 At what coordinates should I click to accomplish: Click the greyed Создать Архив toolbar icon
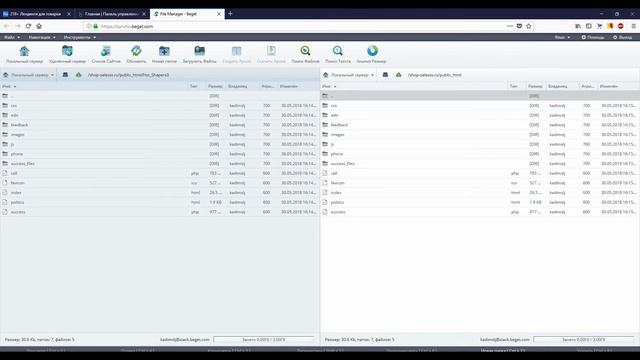pyautogui.click(x=237, y=54)
